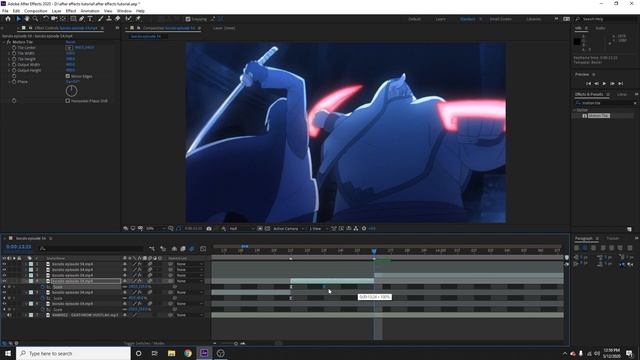640x360 pixels.
Task: Select the Pen tool
Action: tap(82, 19)
